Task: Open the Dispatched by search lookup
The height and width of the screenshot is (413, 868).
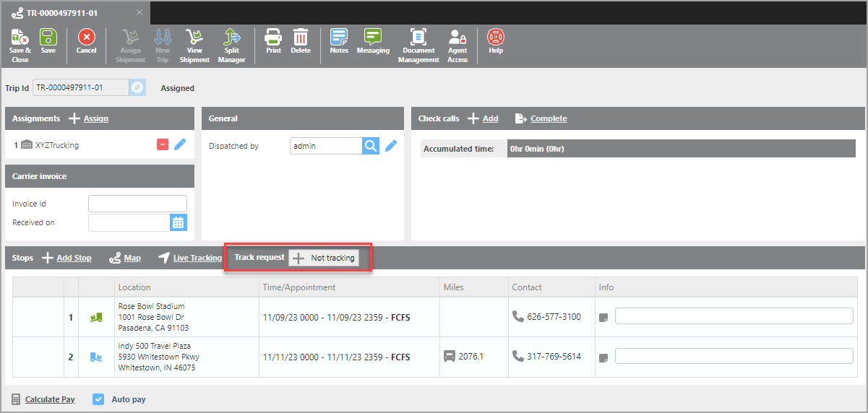Action: point(370,146)
